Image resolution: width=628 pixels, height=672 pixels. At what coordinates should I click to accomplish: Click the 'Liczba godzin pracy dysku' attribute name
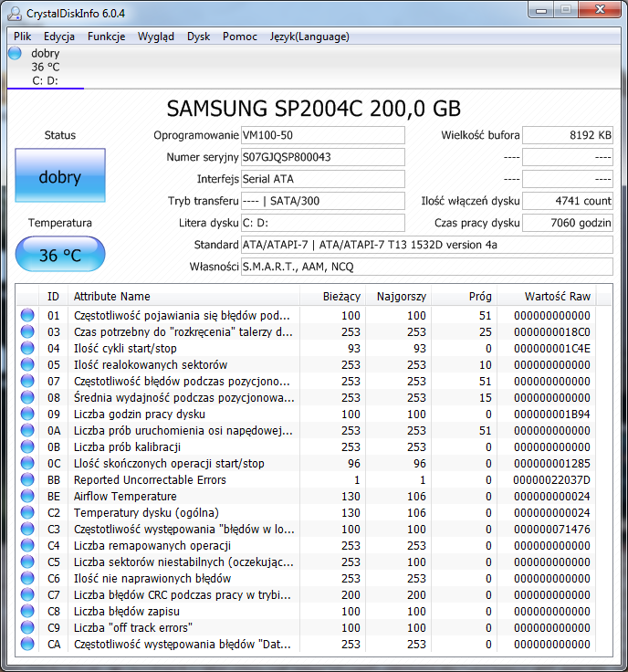click(140, 414)
